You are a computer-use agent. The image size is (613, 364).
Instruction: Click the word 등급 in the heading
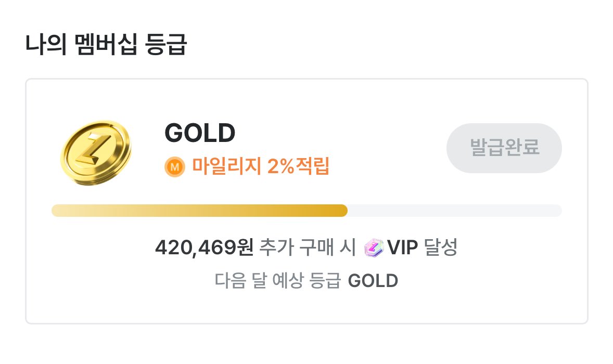(x=166, y=44)
